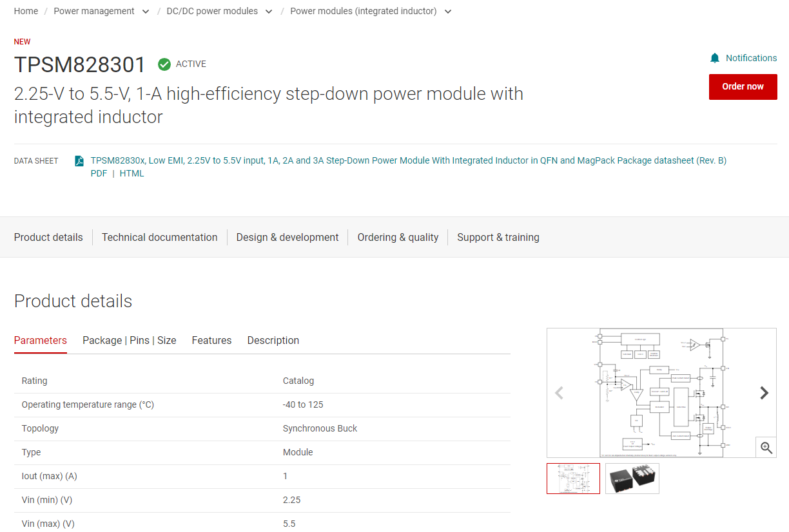Viewport: 789px width, 532px height.
Task: Click the Type parameter label
Action: tap(31, 452)
